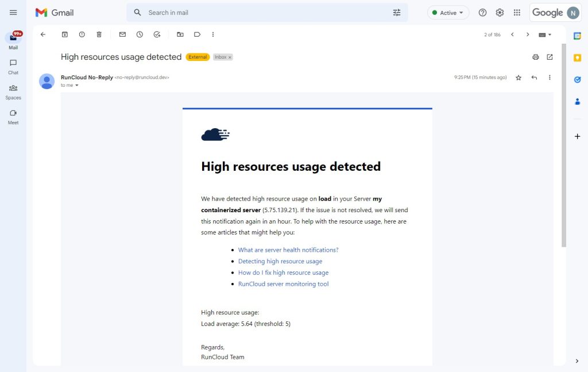The width and height of the screenshot is (588, 372).
Task: Open email in new window
Action: tap(550, 57)
